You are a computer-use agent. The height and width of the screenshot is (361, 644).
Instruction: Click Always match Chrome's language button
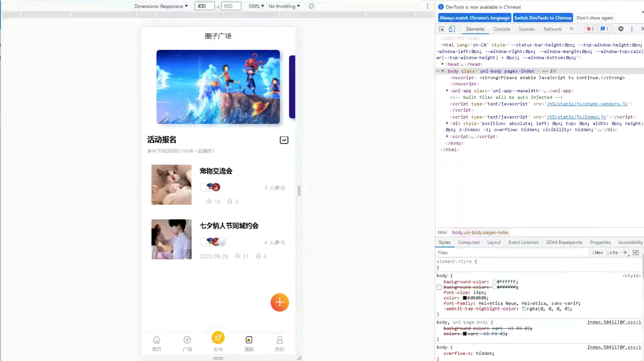pyautogui.click(x=475, y=18)
